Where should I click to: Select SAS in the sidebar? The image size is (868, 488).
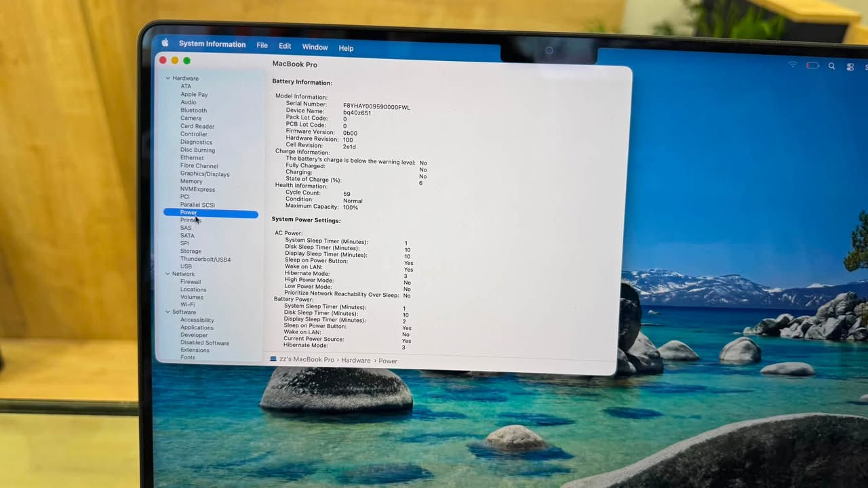pyautogui.click(x=186, y=228)
